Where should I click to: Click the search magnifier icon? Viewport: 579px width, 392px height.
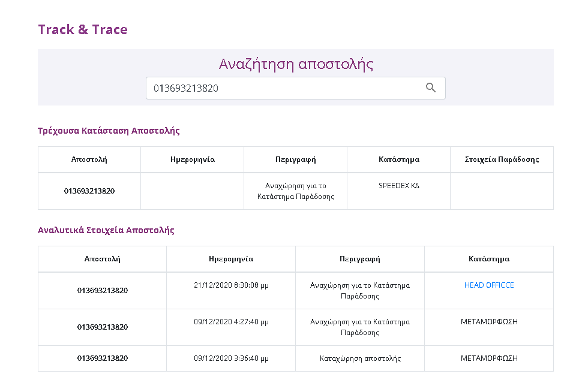coord(430,88)
